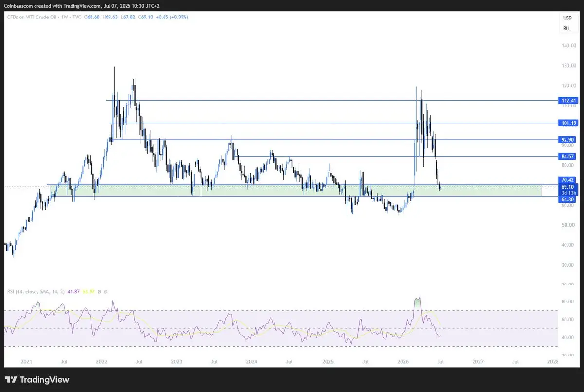Click the RSI pane 60.00 axis label
584x392 pixels.
click(x=568, y=320)
